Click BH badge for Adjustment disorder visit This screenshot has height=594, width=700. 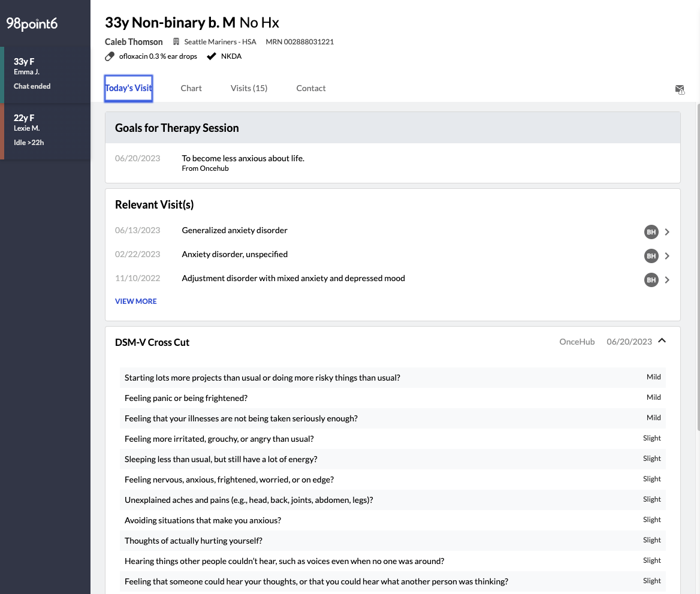(651, 280)
